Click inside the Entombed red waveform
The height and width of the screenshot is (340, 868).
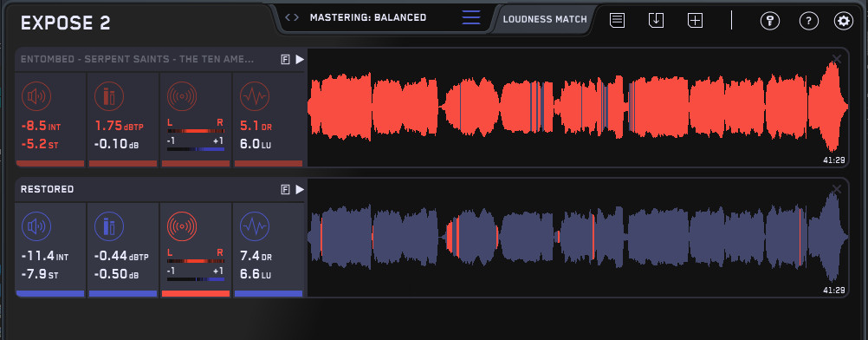click(x=578, y=107)
